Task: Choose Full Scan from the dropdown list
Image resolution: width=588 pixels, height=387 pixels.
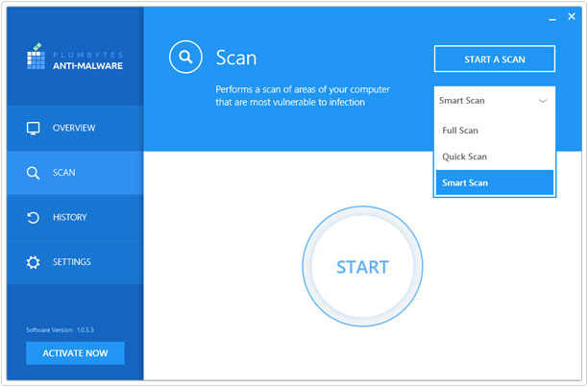Action: click(495, 131)
